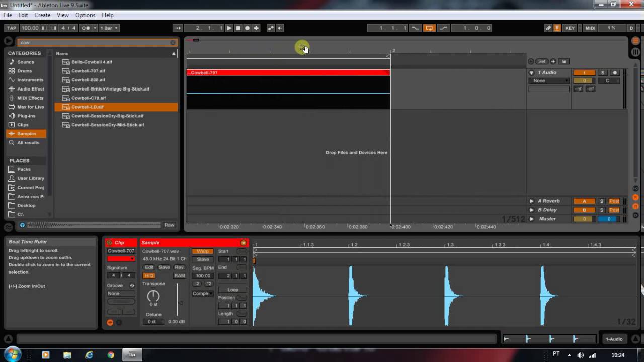Open Complex warp mode dropdown
The image size is (644, 362).
pyautogui.click(x=203, y=293)
